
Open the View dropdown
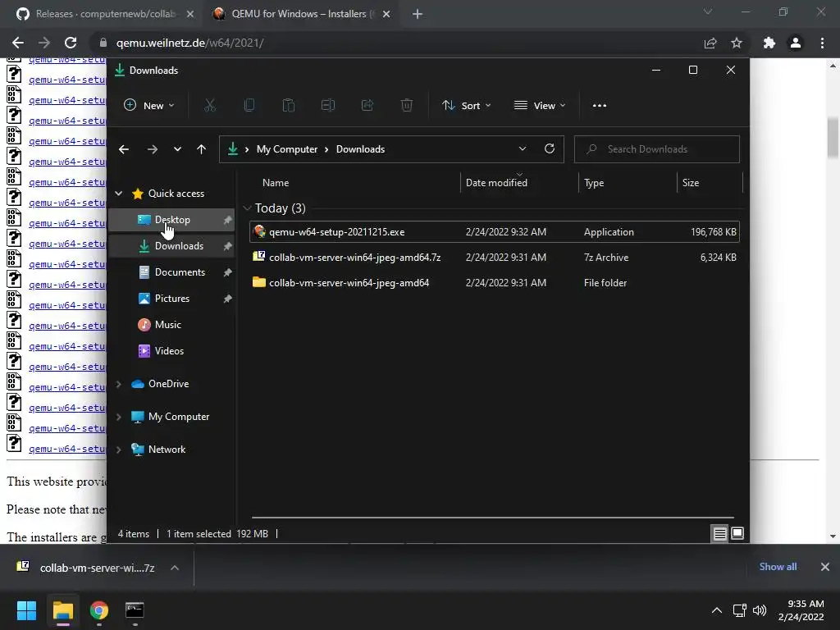coord(540,106)
